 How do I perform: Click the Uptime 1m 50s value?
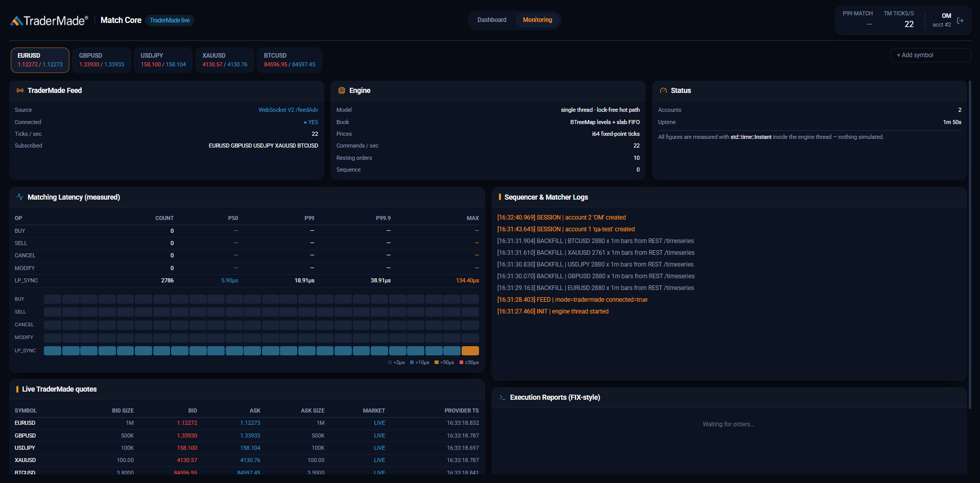coord(952,122)
